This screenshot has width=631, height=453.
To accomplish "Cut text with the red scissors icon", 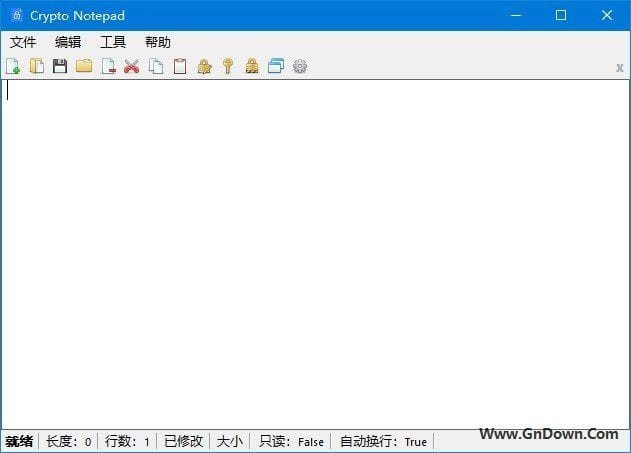I will 132,66.
